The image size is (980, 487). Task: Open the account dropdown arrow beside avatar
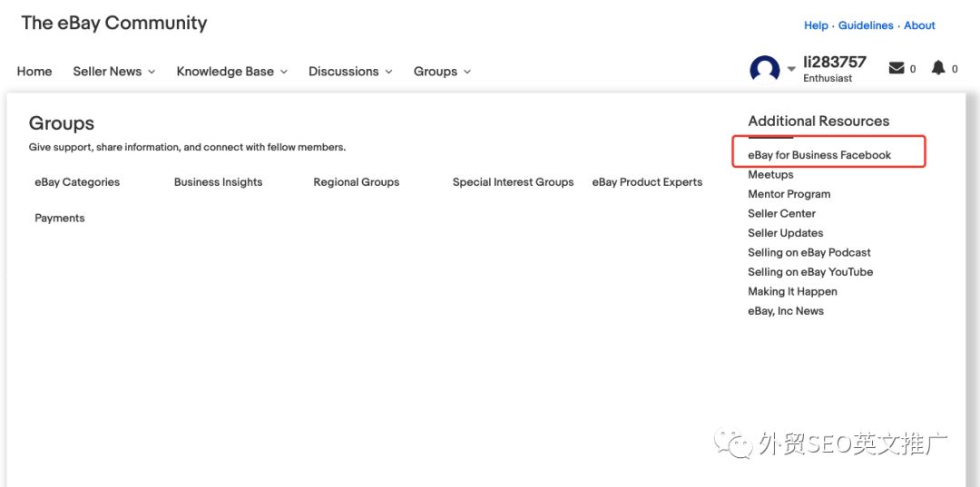[791, 69]
